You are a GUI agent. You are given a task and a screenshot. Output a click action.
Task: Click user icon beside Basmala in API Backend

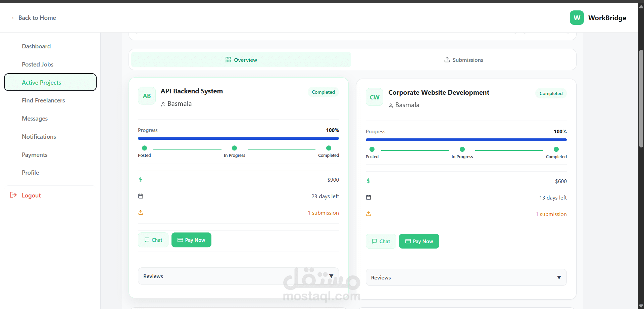tap(163, 104)
